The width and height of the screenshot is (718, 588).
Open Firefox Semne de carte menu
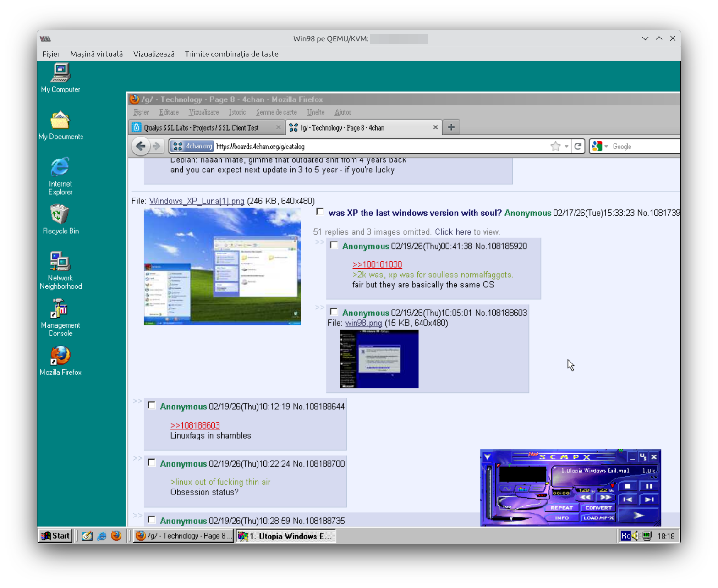pyautogui.click(x=276, y=112)
